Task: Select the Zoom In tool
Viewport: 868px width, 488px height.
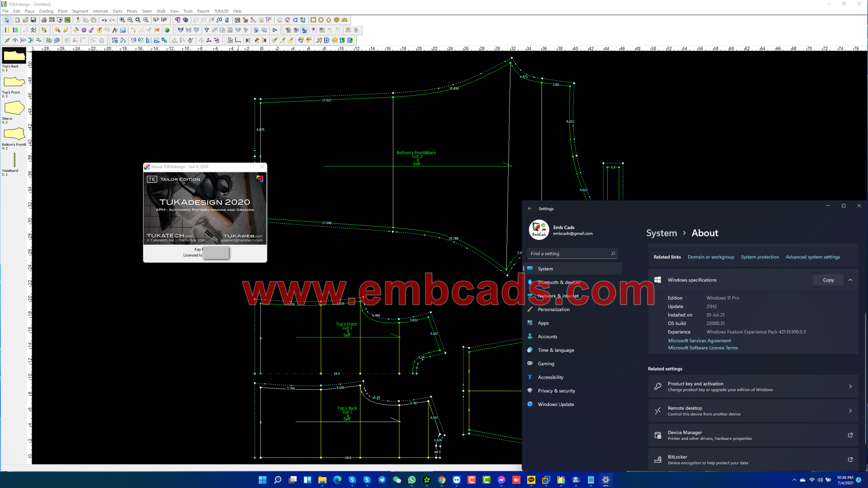Action: 123,20
